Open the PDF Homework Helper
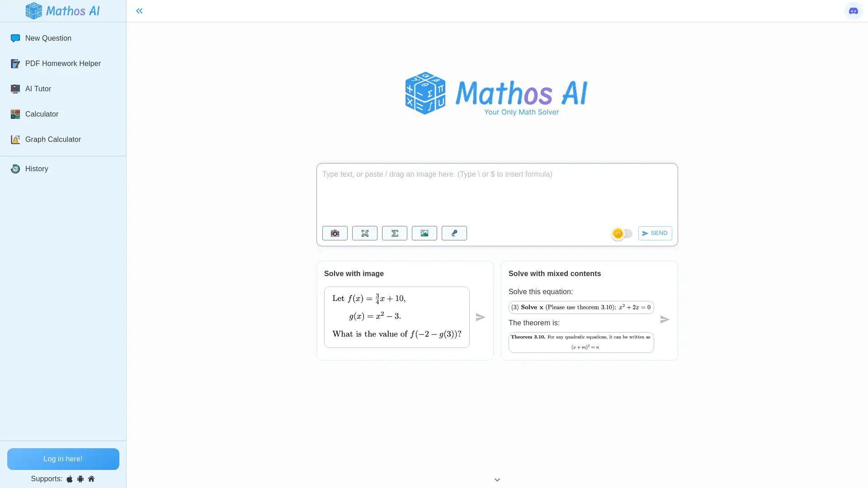 pos(62,64)
